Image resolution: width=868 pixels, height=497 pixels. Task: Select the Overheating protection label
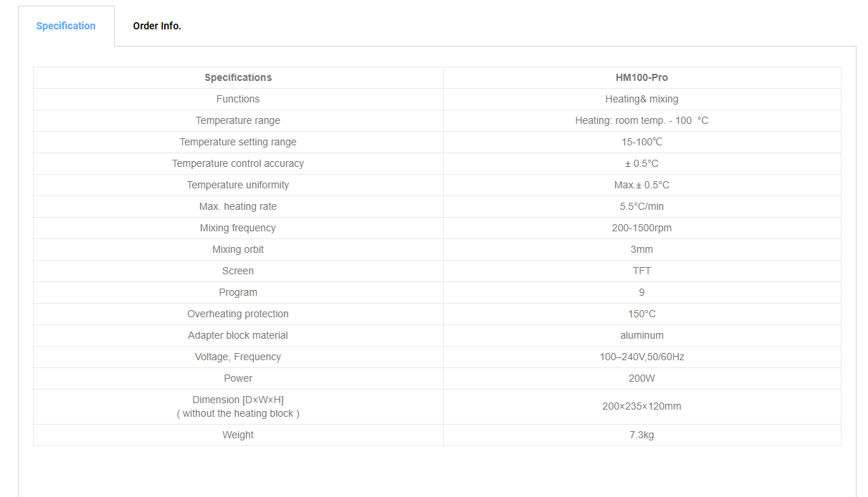click(x=238, y=314)
